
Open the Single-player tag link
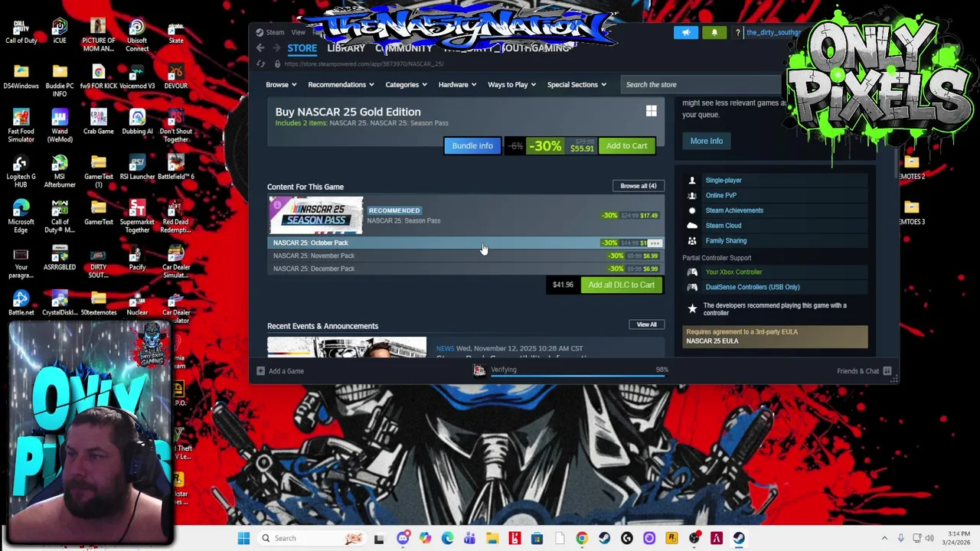pyautogui.click(x=724, y=181)
